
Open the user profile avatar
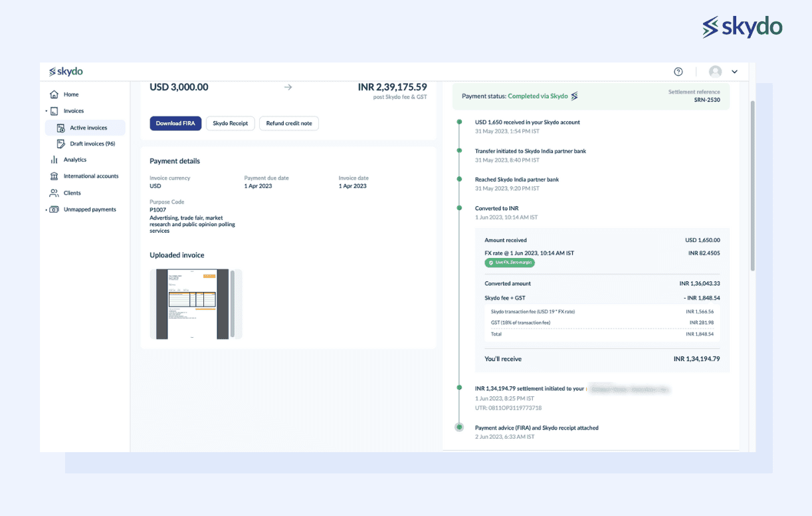pos(716,72)
